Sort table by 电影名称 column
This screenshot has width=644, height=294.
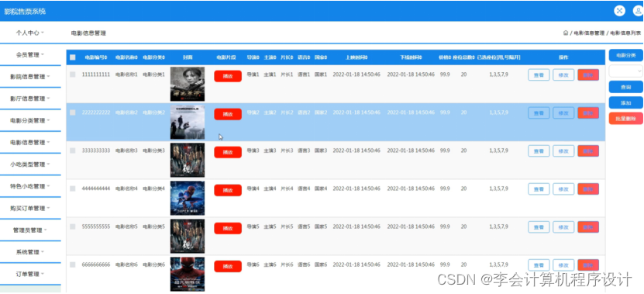click(126, 57)
